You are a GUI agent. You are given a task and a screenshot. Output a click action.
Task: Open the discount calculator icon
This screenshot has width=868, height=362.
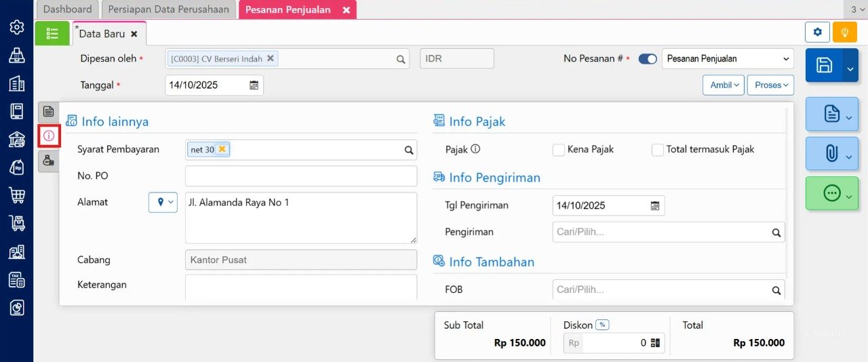pos(655,343)
